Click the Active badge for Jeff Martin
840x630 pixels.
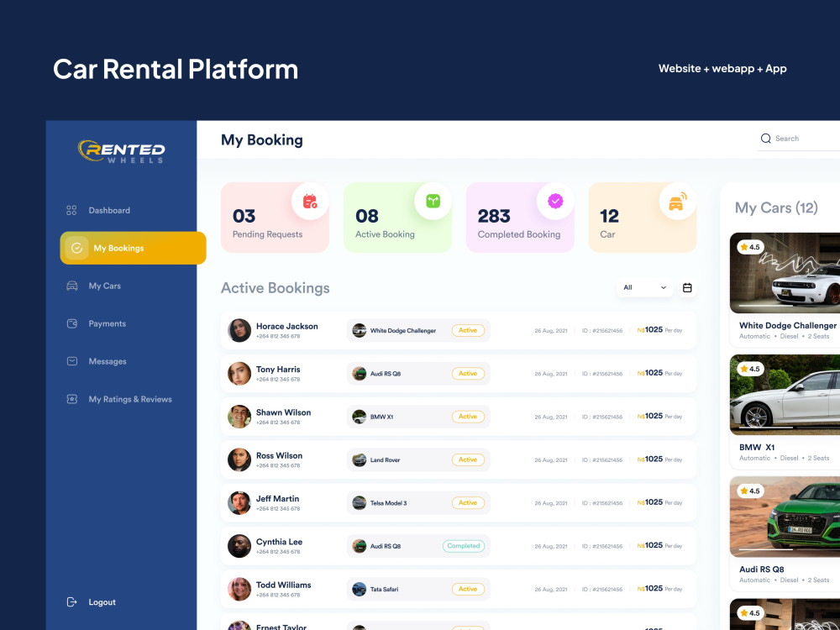(468, 503)
